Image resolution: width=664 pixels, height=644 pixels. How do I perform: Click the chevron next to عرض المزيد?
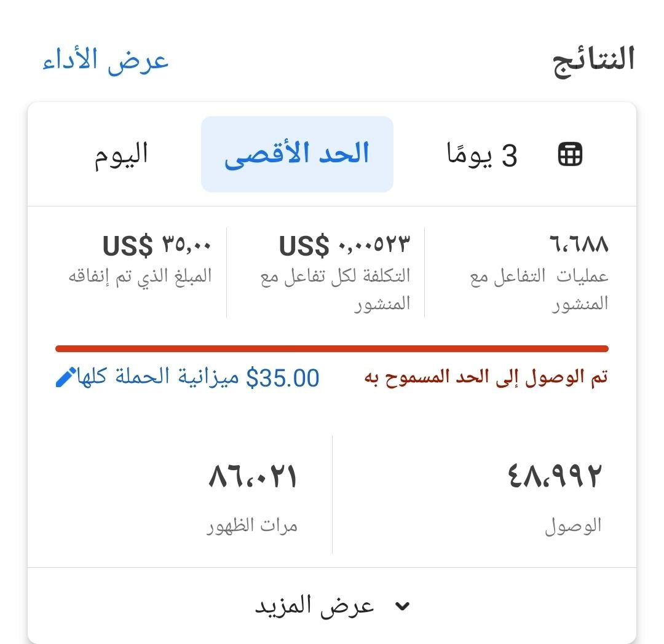click(402, 607)
